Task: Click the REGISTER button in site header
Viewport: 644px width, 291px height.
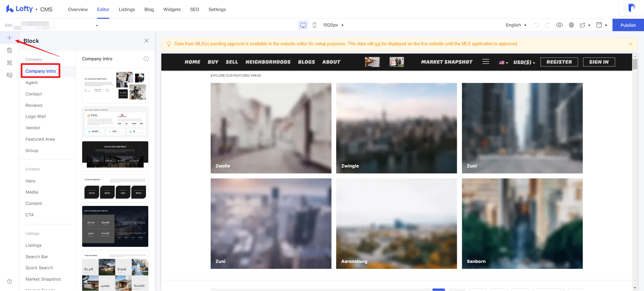Action: click(559, 62)
